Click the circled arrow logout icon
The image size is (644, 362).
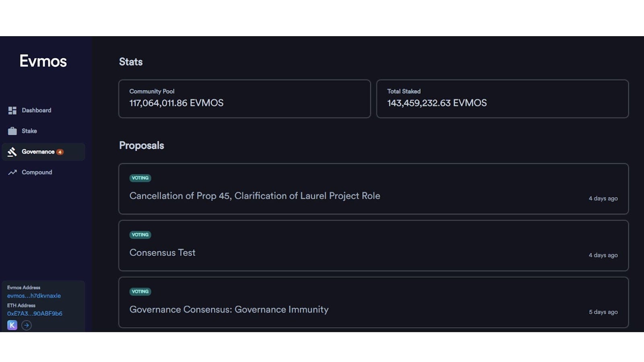pos(27,325)
